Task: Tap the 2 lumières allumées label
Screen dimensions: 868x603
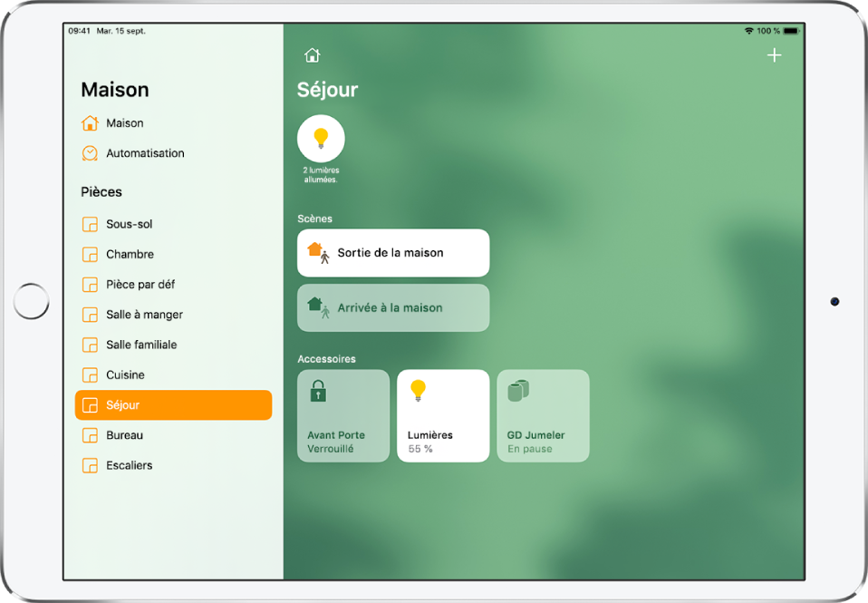Action: pos(321,175)
